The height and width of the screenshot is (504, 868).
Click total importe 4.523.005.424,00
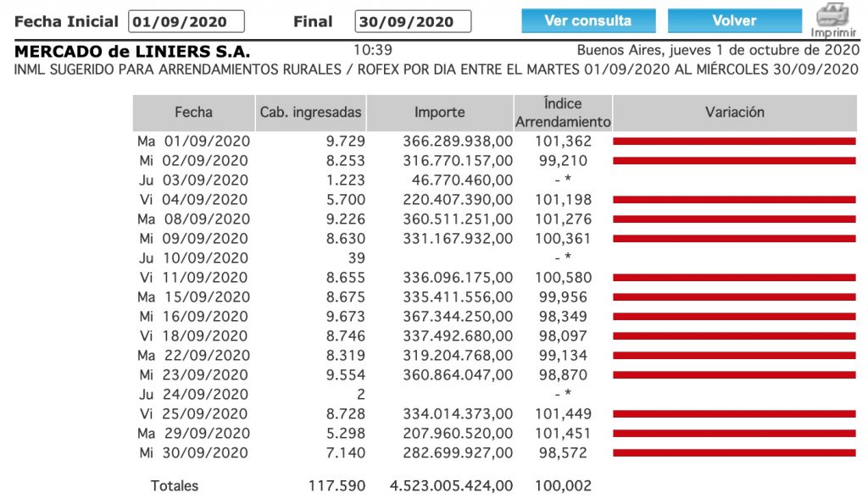coord(449,486)
